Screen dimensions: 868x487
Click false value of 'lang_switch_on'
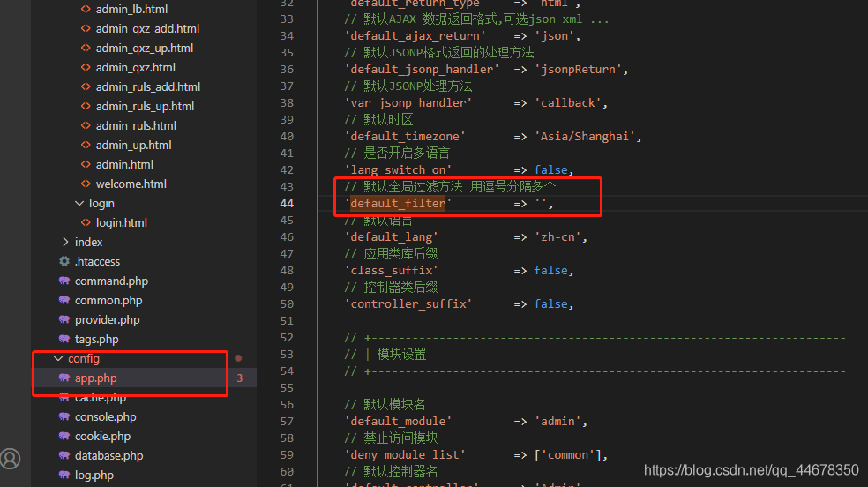pyautogui.click(x=550, y=170)
